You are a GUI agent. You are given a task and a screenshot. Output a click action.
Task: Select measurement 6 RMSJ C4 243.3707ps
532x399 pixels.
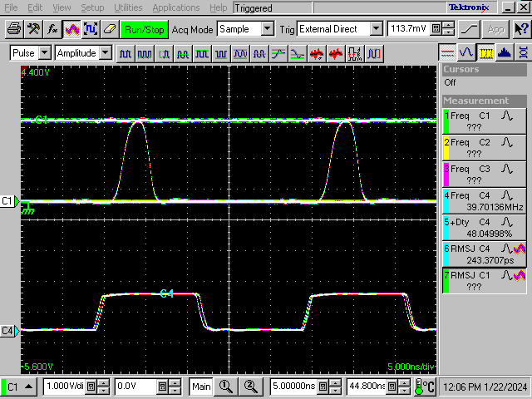tap(484, 254)
